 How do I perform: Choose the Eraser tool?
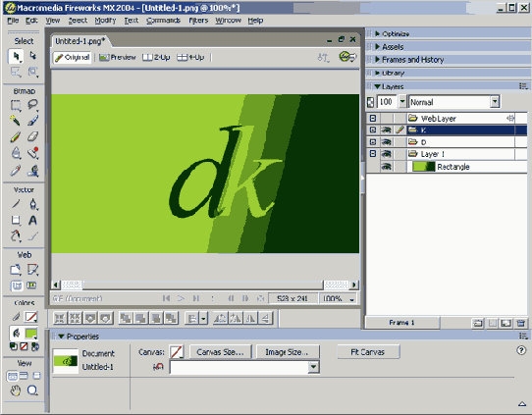pos(32,136)
